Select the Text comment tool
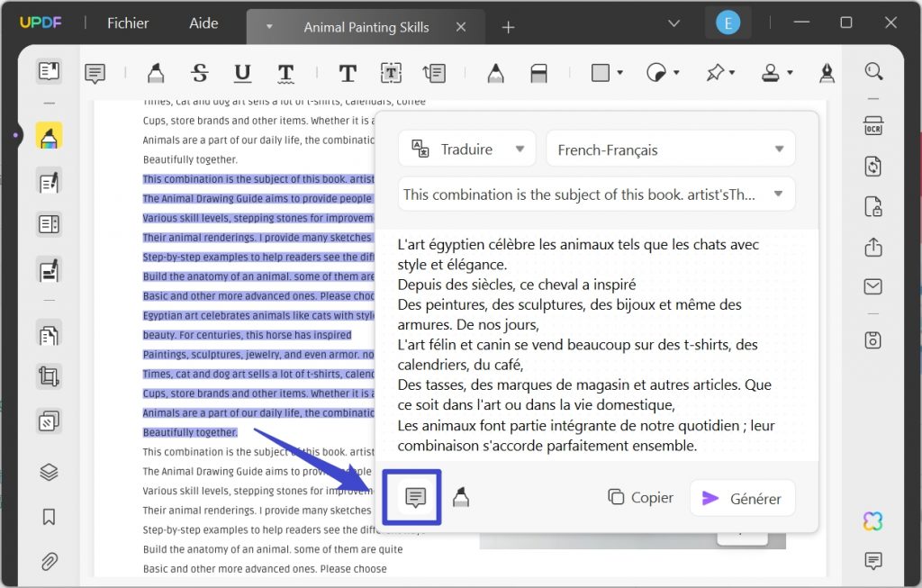 coord(348,73)
